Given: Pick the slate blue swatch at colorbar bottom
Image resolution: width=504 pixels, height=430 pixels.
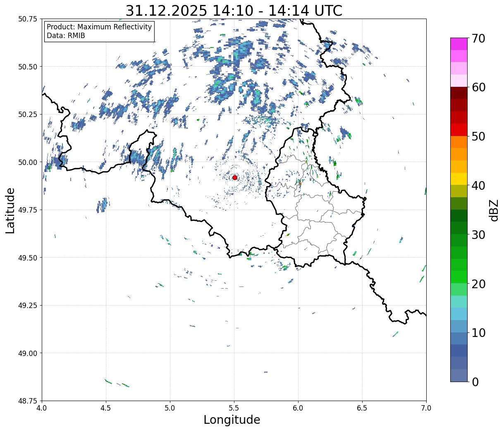Looking at the screenshot, I should [459, 375].
